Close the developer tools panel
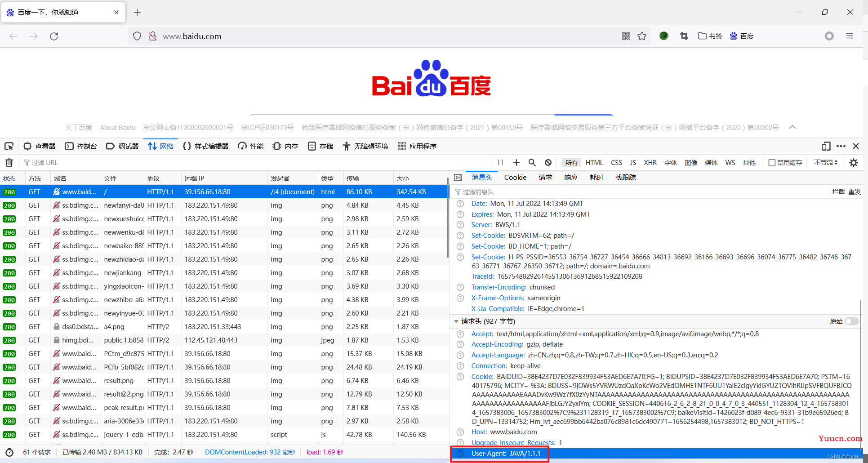This screenshot has width=868, height=463. [x=856, y=146]
